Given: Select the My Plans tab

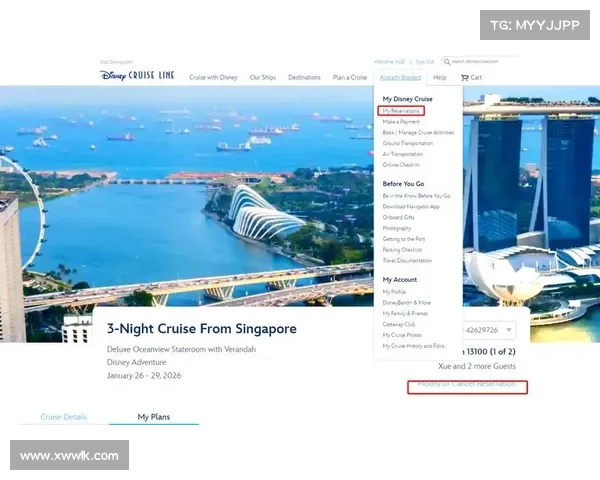Looking at the screenshot, I should [155, 417].
